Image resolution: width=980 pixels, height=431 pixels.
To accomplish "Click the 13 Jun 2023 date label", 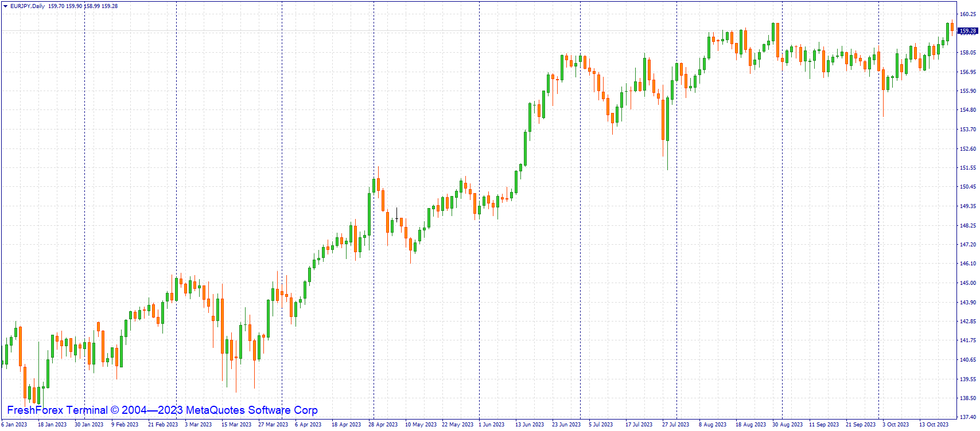I will pyautogui.click(x=530, y=425).
